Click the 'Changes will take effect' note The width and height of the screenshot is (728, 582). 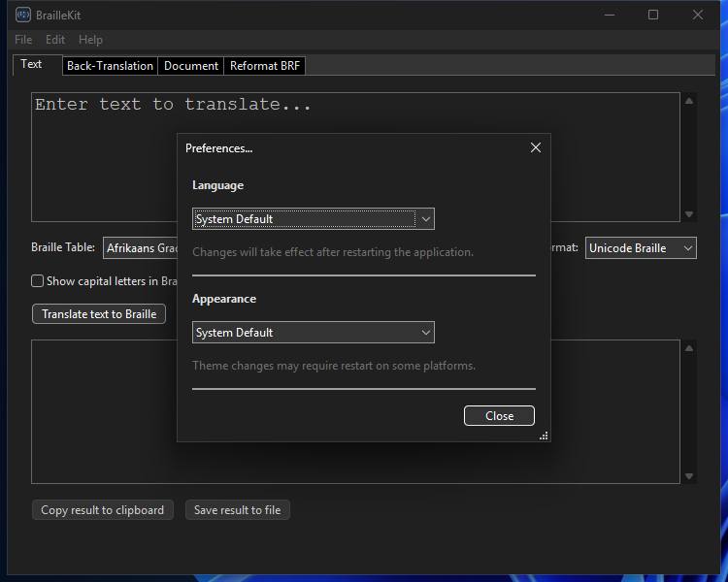[333, 252]
